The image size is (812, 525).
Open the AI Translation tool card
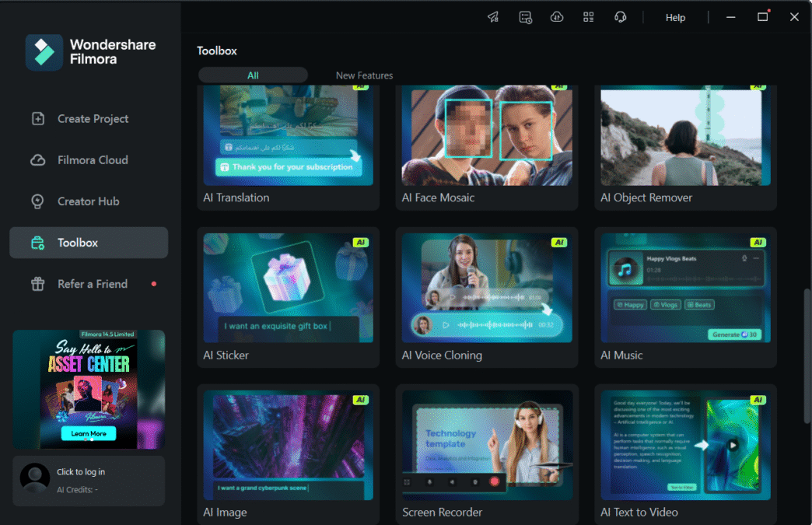click(x=288, y=147)
